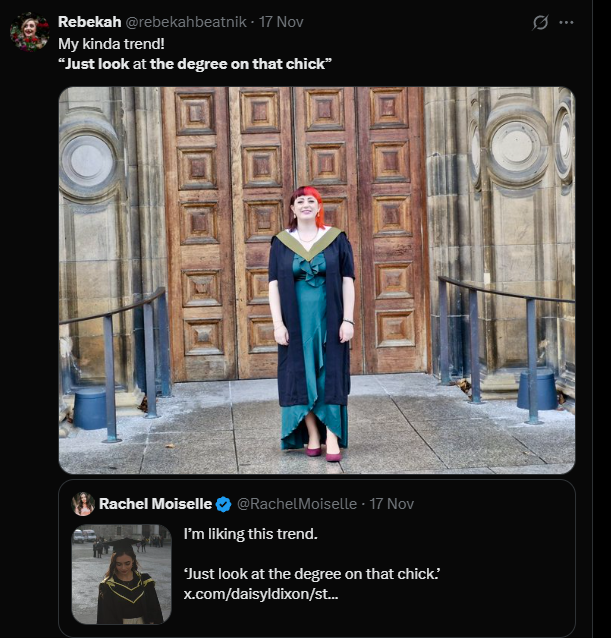Open Rachel Moiselle's display name

[x=156, y=504]
